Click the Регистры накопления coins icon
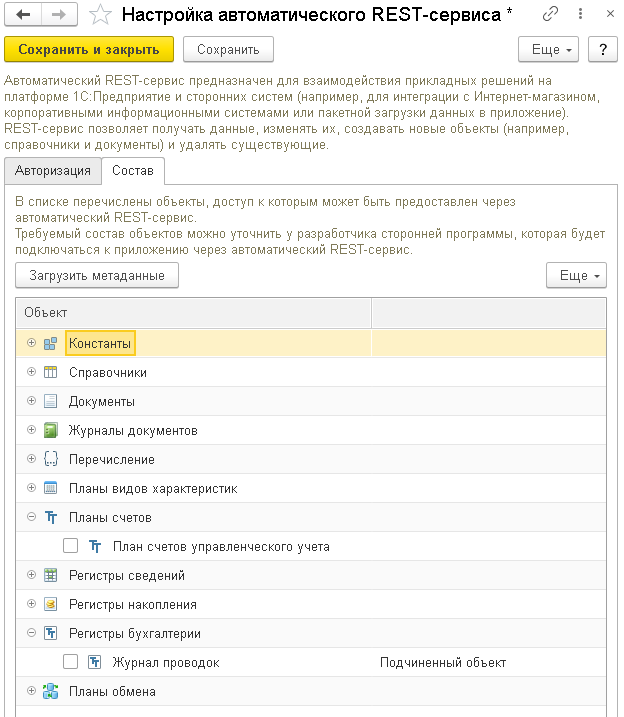624x717 pixels. (50, 604)
